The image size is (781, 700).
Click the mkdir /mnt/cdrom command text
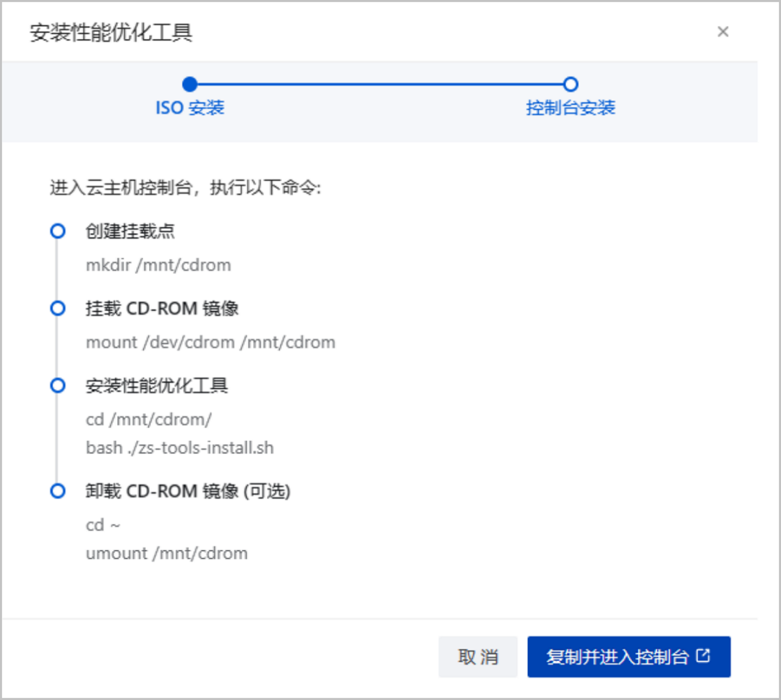[158, 265]
